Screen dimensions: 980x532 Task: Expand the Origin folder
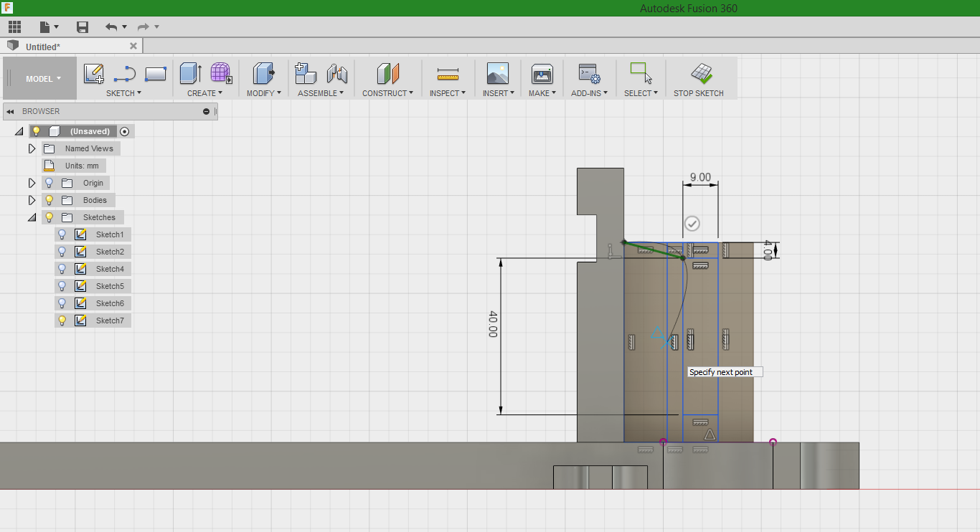[x=32, y=183]
